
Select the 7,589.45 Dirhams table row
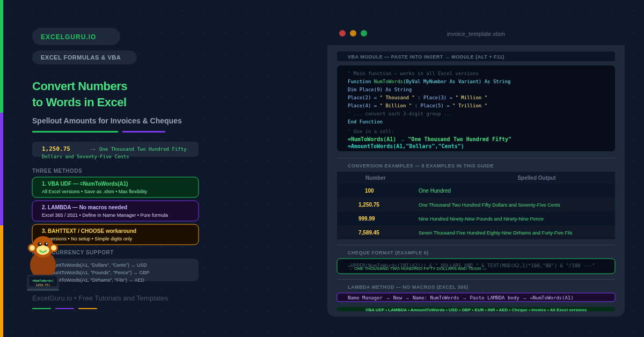(x=476, y=232)
